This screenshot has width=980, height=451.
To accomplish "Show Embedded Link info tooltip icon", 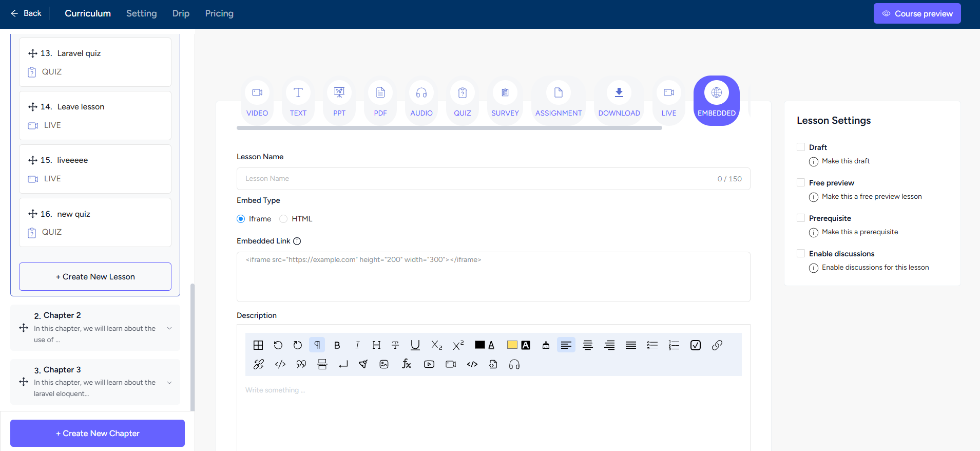I will pos(297,241).
